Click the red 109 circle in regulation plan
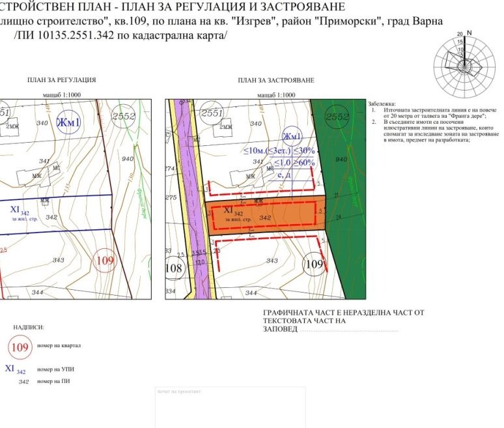 [105, 261]
